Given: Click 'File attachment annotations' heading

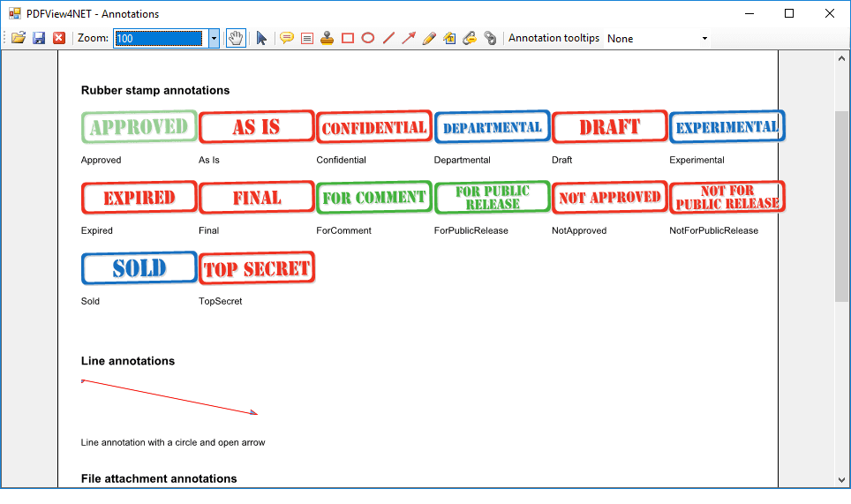Looking at the screenshot, I should [159, 479].
